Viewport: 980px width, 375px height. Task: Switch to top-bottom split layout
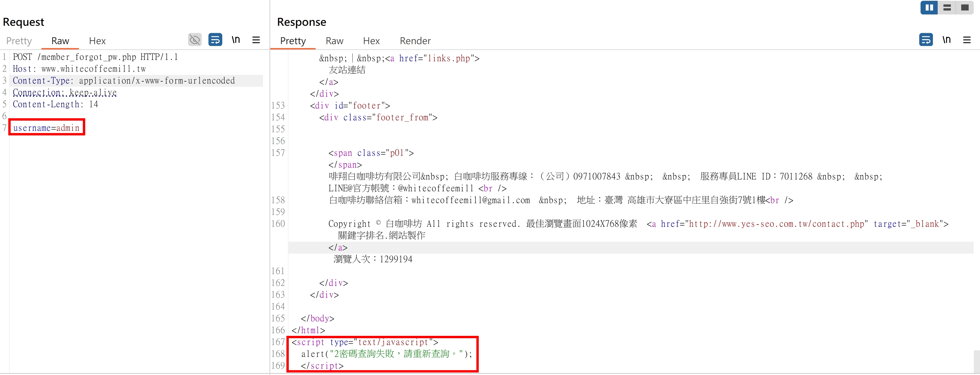pos(947,8)
